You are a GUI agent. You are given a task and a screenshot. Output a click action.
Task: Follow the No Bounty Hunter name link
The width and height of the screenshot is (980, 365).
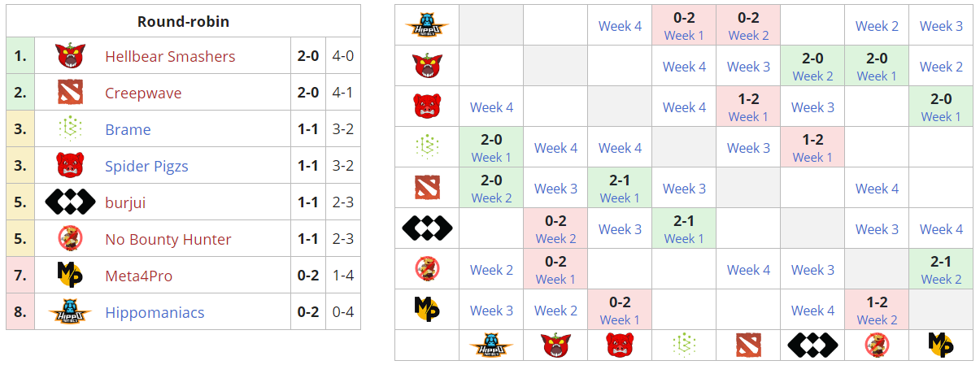(x=168, y=239)
